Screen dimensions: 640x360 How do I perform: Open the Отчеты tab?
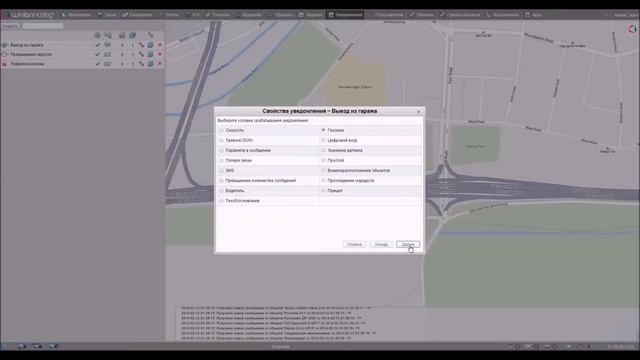tap(169, 15)
